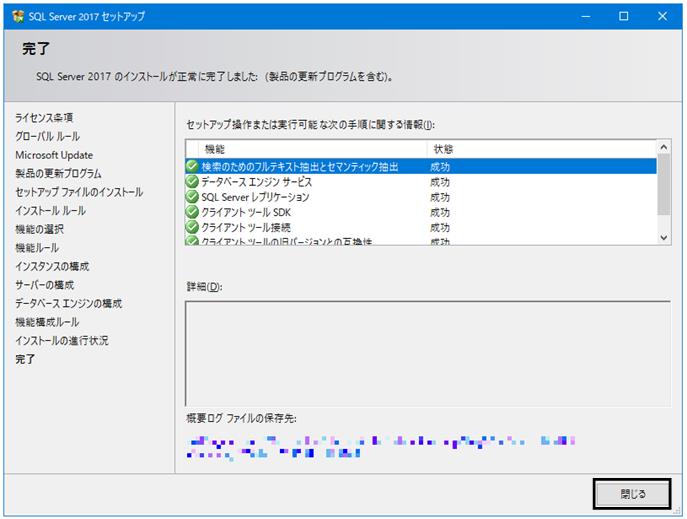Click green check beside SQL Server レプリケーション
Screen dimensions: 687x519
(x=192, y=197)
